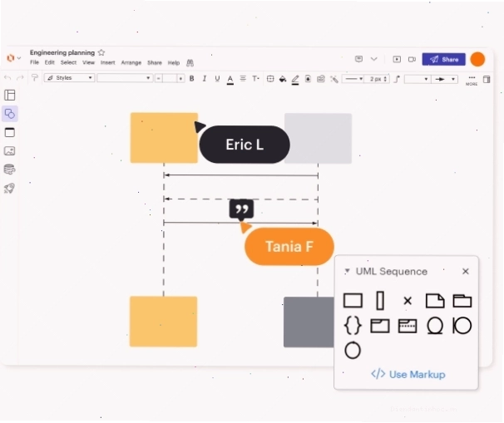Open the Arrange menu
This screenshot has height=423, width=504.
coord(131,62)
